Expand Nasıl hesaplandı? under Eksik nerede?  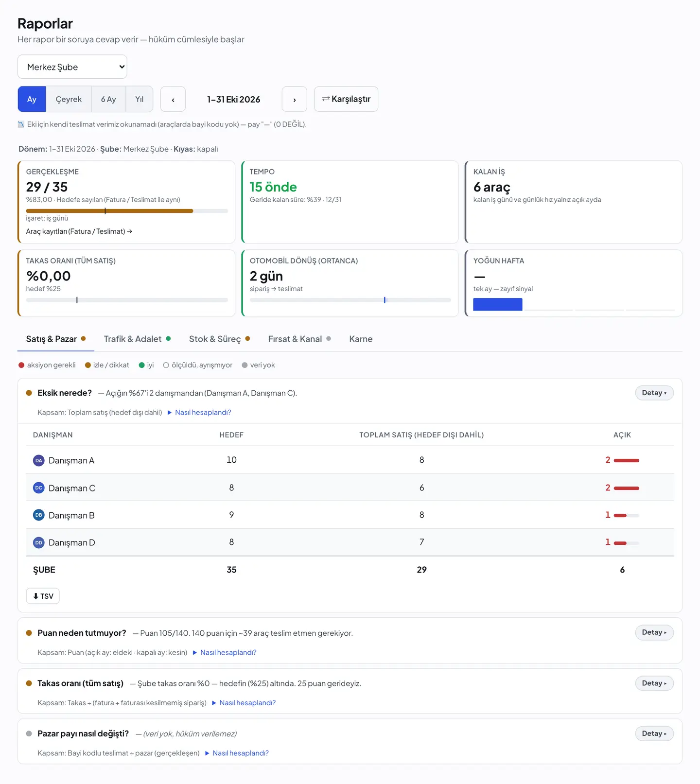(199, 413)
